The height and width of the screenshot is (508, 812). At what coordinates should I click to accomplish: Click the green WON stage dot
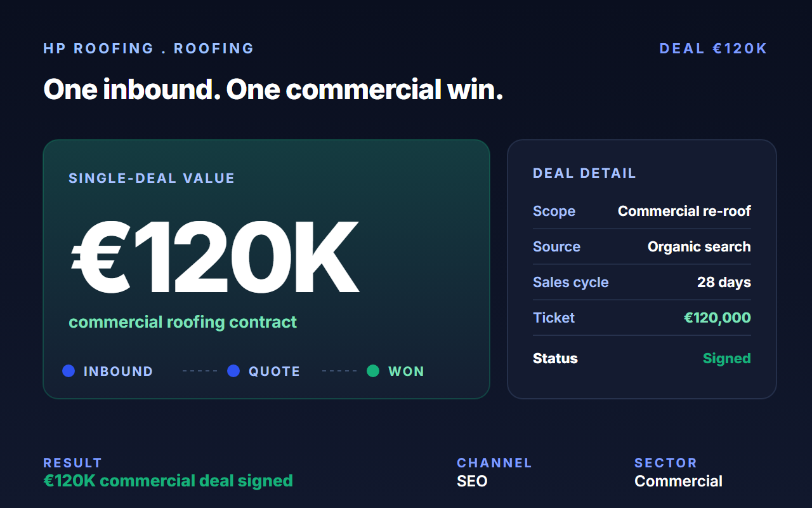(x=373, y=371)
